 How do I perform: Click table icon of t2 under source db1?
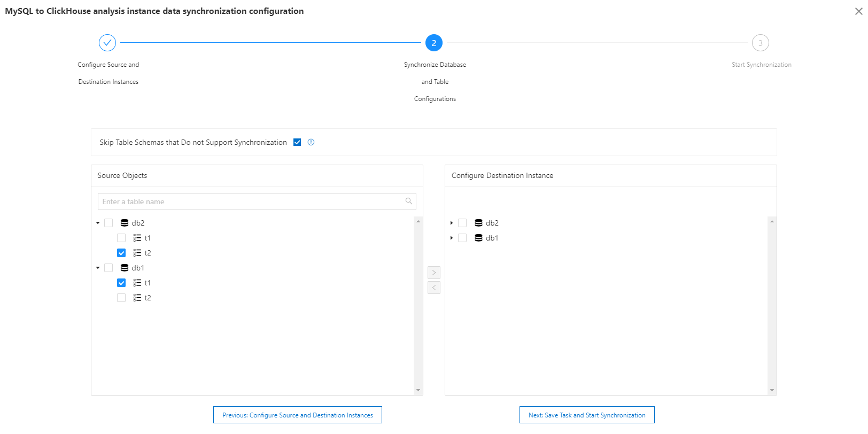[x=137, y=298]
